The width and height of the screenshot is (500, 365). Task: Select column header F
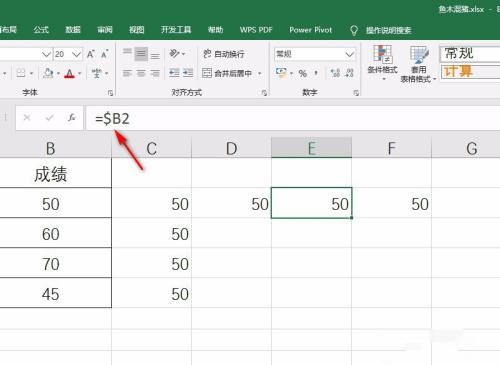(x=392, y=148)
